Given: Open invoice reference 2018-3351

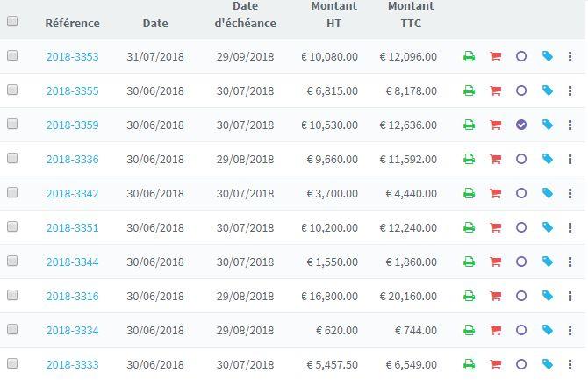Looking at the screenshot, I should [x=72, y=228].
